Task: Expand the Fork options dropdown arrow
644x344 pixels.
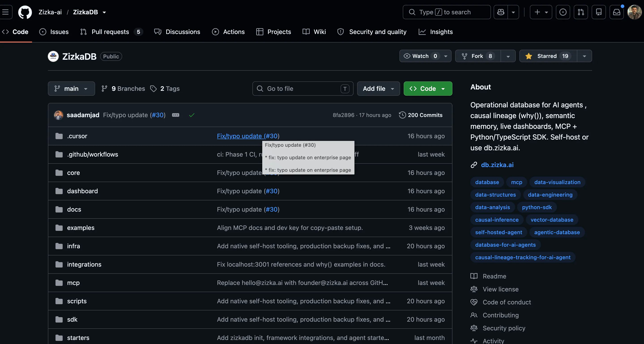Action: tap(508, 56)
